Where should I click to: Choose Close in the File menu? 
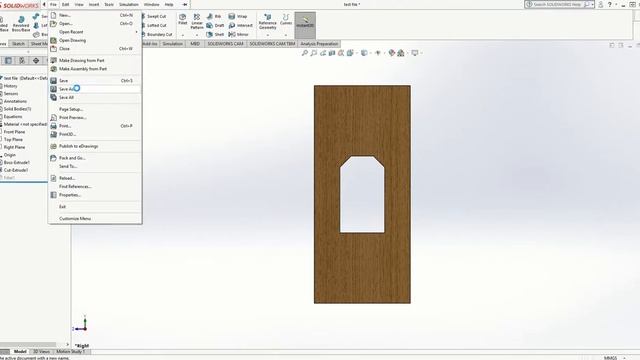pos(95,49)
